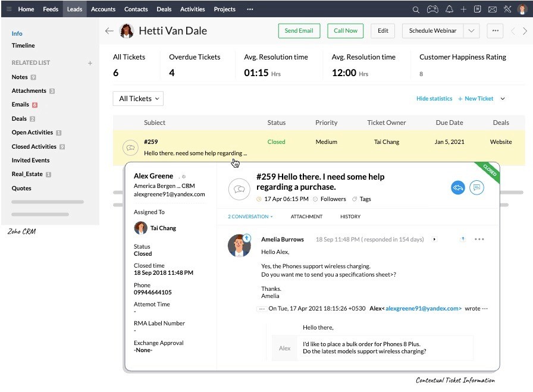Viewport: 533px width, 392px height.
Task: Open the Timeline view in sidebar
Action: click(x=23, y=46)
